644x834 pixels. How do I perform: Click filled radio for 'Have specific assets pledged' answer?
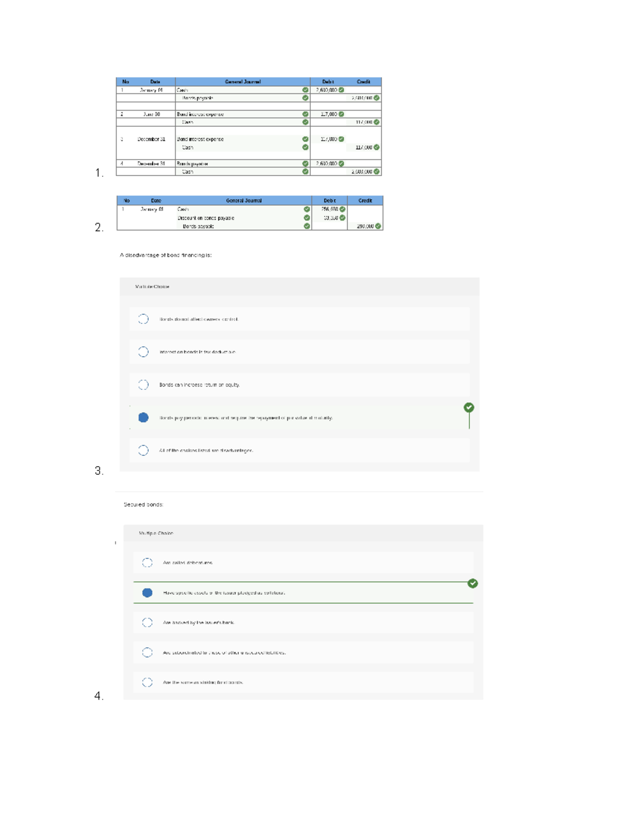point(147,592)
